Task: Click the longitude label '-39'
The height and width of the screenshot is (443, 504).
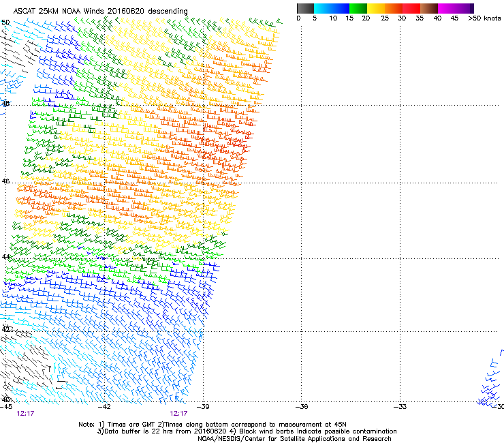Action: (x=203, y=407)
